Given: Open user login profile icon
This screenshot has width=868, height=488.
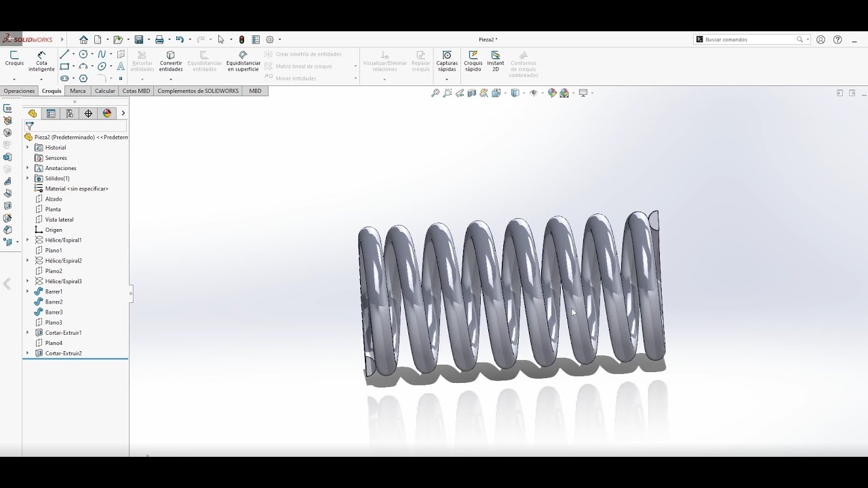Looking at the screenshot, I should (x=821, y=39).
